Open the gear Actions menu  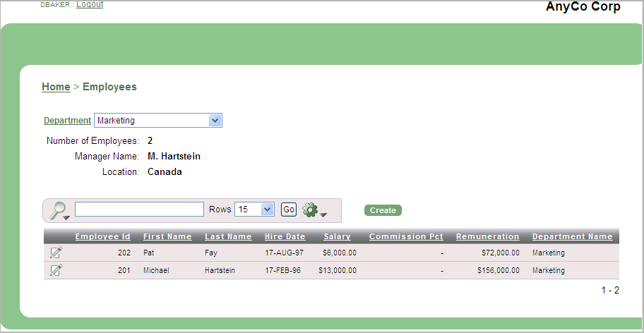tap(313, 210)
